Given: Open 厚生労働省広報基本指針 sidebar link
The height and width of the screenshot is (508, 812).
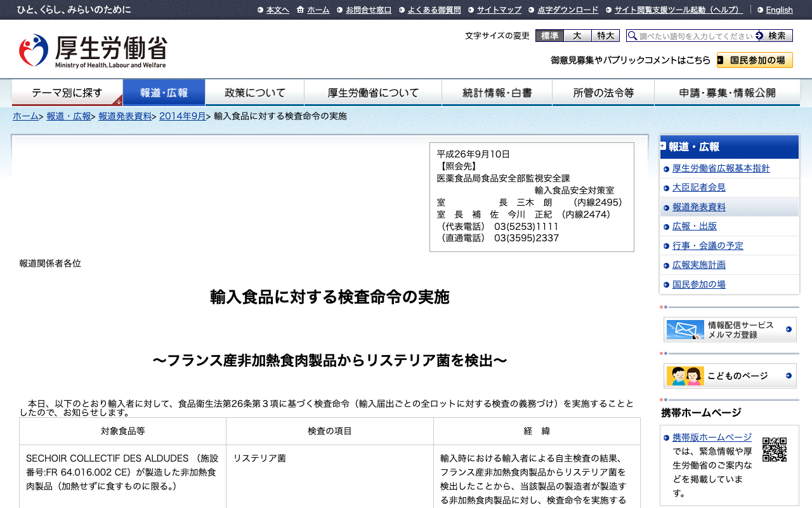Looking at the screenshot, I should point(721,168).
